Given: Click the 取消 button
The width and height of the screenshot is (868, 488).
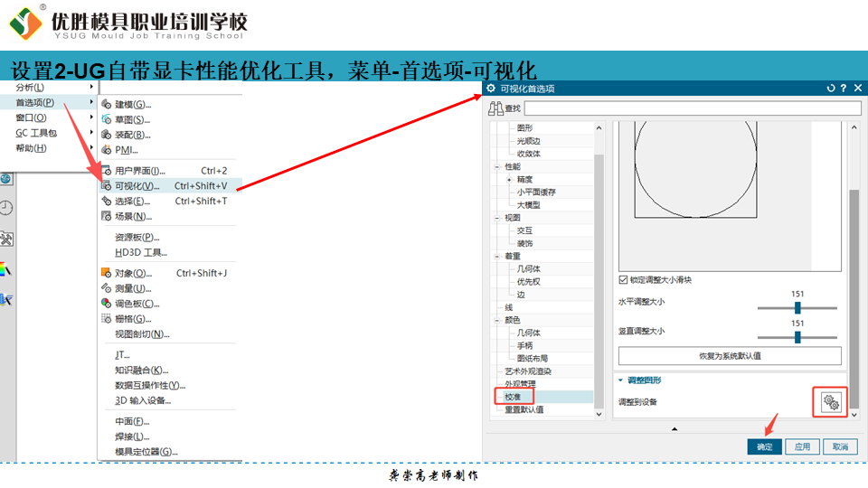Looking at the screenshot, I should [840, 446].
